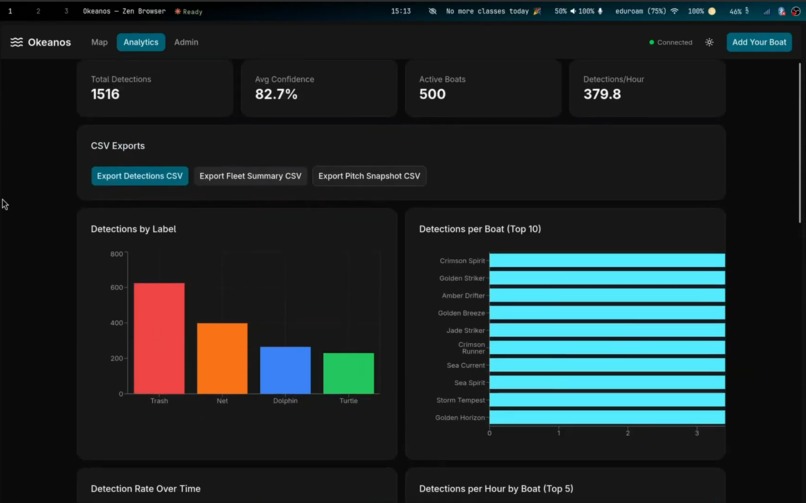Viewport: 806px width, 503px height.
Task: Click Export Detections CSV button
Action: point(140,176)
